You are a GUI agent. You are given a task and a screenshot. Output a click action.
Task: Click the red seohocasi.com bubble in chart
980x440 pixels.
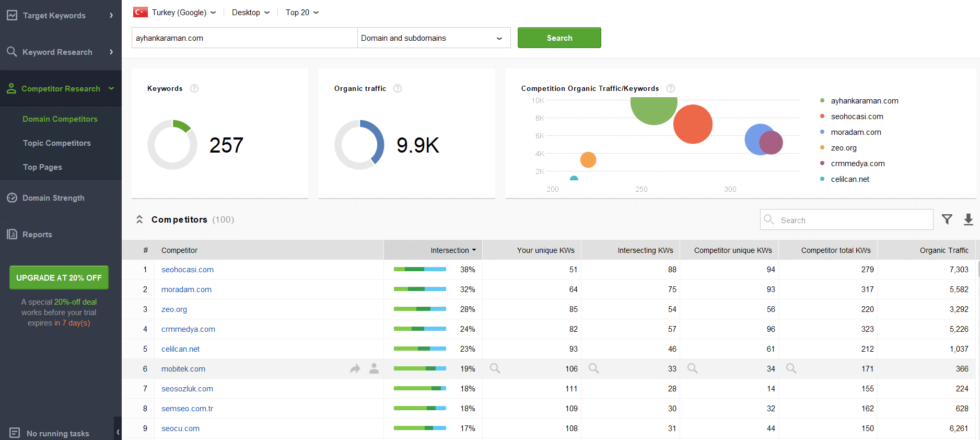[x=693, y=124]
